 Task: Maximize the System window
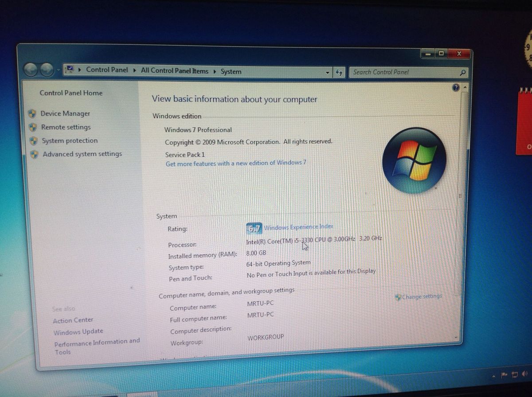pyautogui.click(x=441, y=54)
